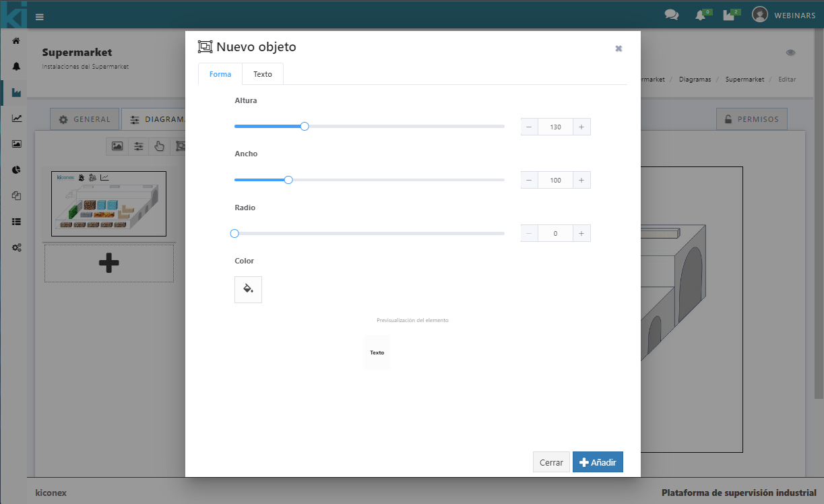Increase Altura with the plus stepper
The image size is (824, 504).
click(x=581, y=127)
